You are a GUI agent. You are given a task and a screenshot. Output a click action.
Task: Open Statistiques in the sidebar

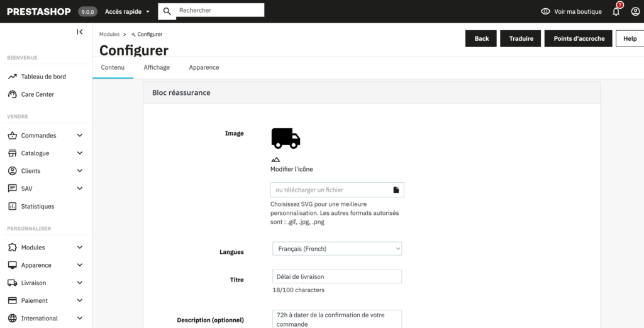click(38, 206)
